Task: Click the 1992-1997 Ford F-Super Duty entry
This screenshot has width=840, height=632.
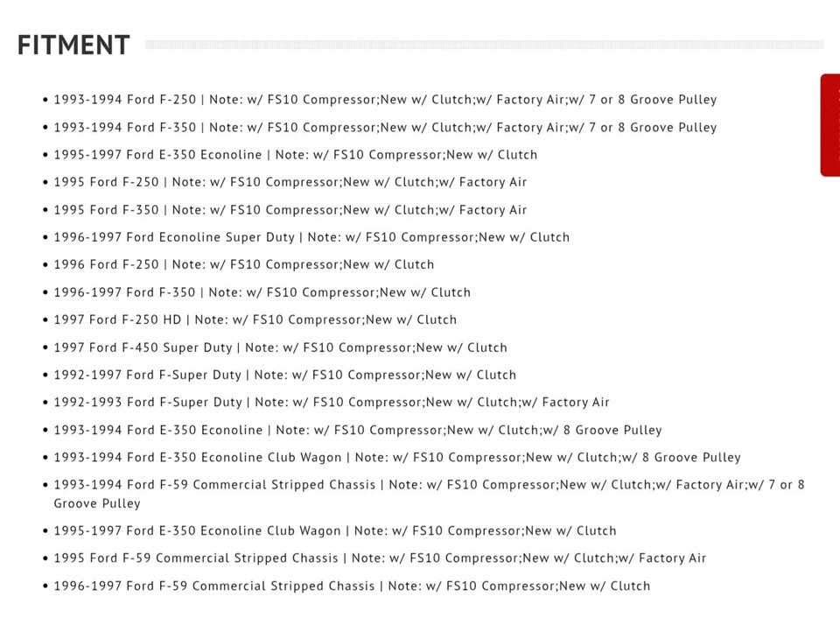Action: 285,376
